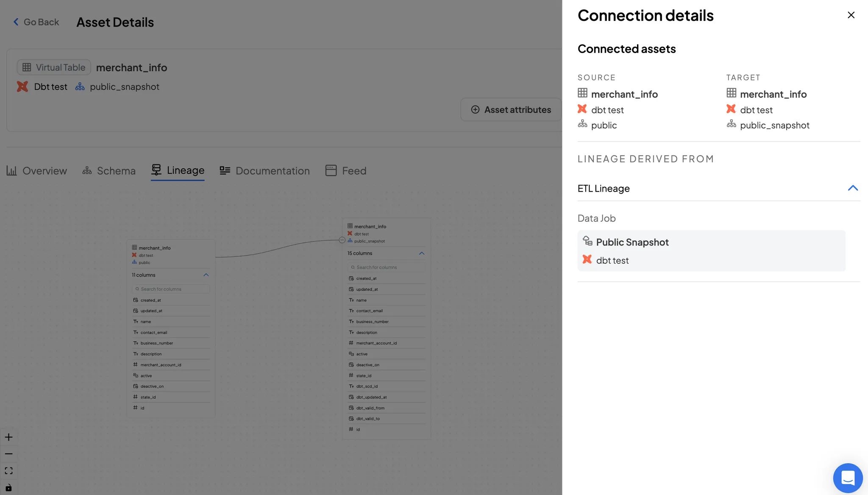
Task: Zoom in on the lineage canvas
Action: point(8,437)
